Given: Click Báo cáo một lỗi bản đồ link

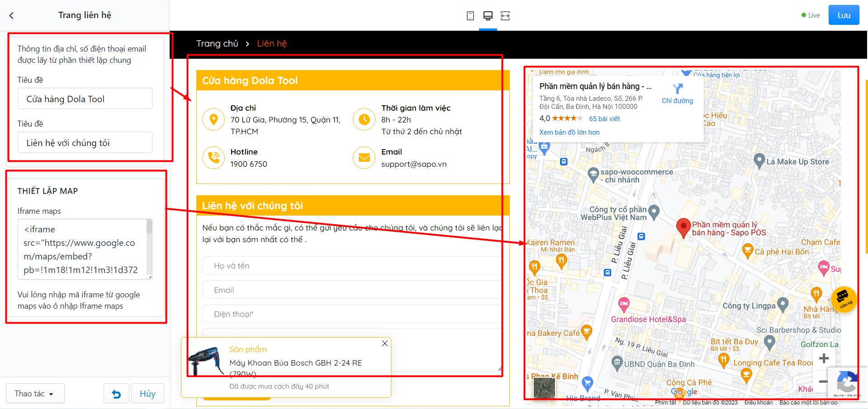Looking at the screenshot, I should tap(808, 402).
